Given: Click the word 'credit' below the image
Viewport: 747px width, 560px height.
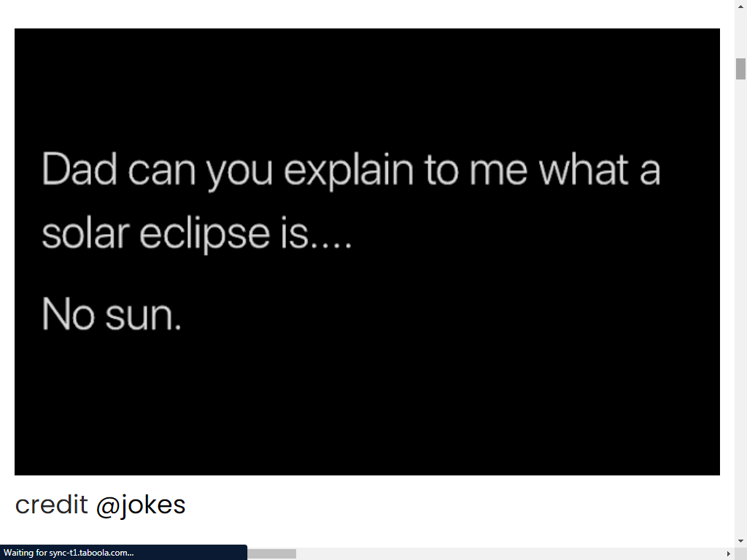Looking at the screenshot, I should coord(53,504).
